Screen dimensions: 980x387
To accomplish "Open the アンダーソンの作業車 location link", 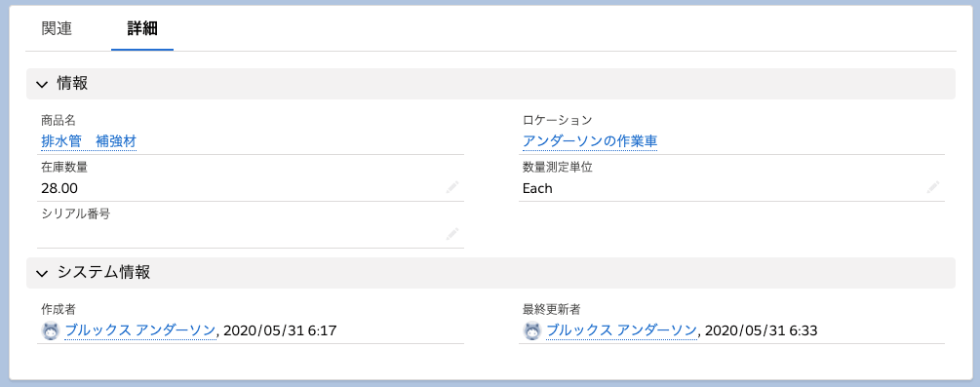I will coord(590,142).
